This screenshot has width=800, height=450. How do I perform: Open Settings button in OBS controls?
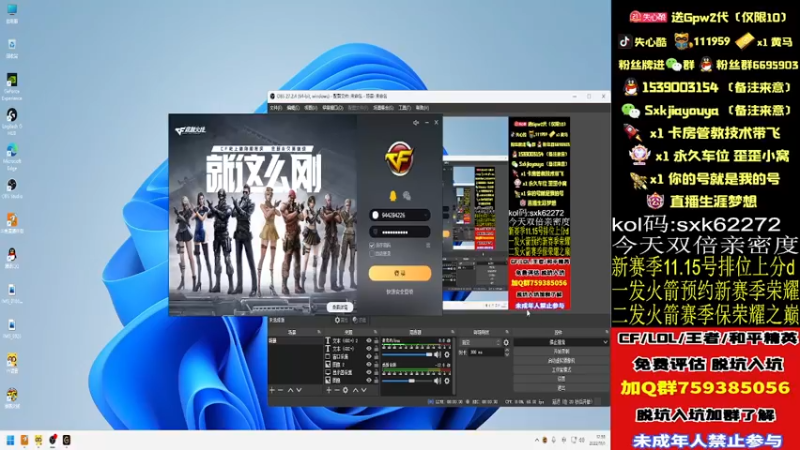561,379
